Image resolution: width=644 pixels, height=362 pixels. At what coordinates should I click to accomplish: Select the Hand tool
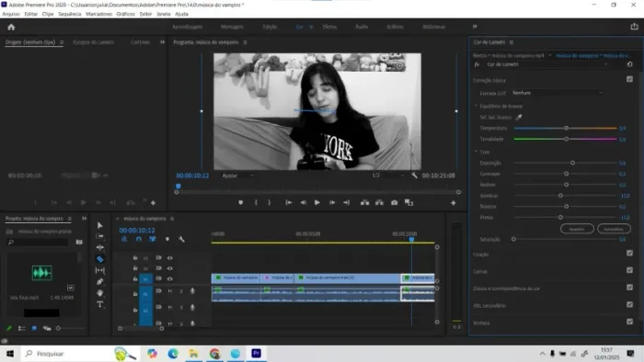pos(99,293)
